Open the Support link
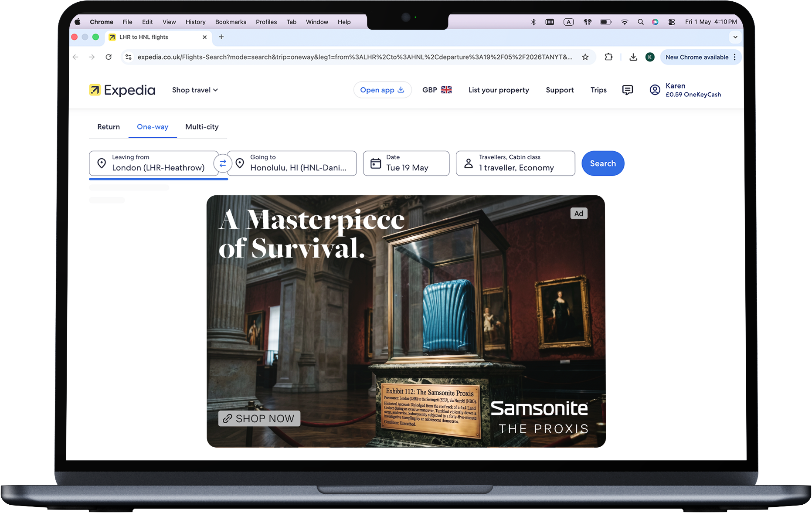812x513 pixels. (x=560, y=90)
